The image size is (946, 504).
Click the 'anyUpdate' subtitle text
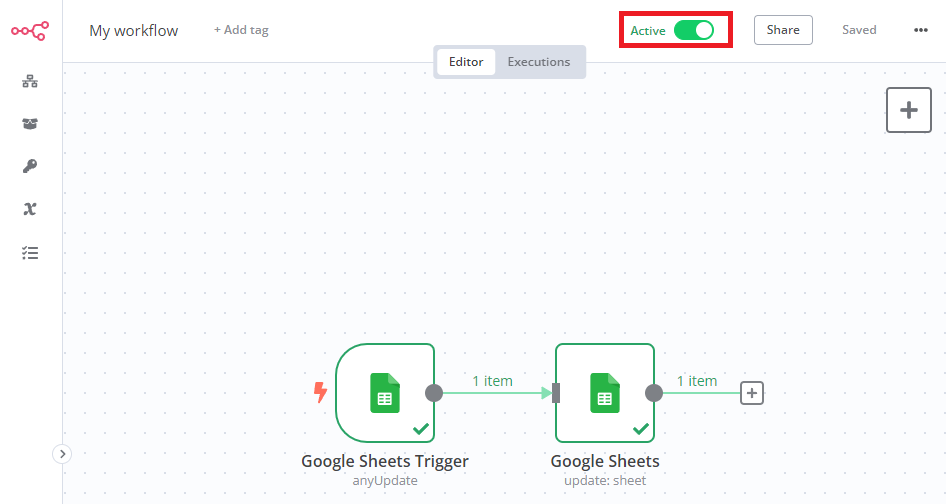point(385,480)
